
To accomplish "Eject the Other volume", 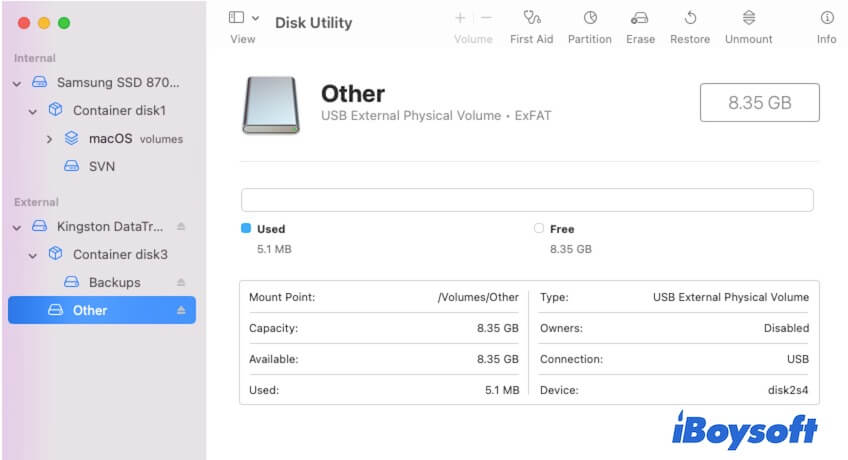I will click(x=181, y=310).
